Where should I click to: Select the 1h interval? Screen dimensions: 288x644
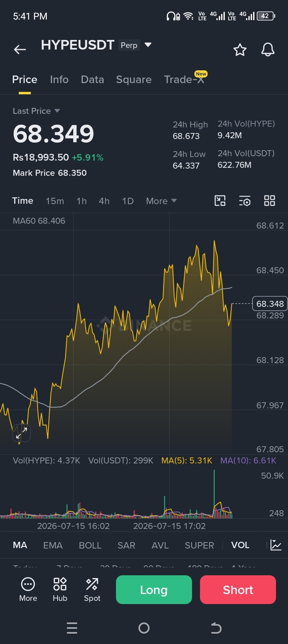[82, 201]
